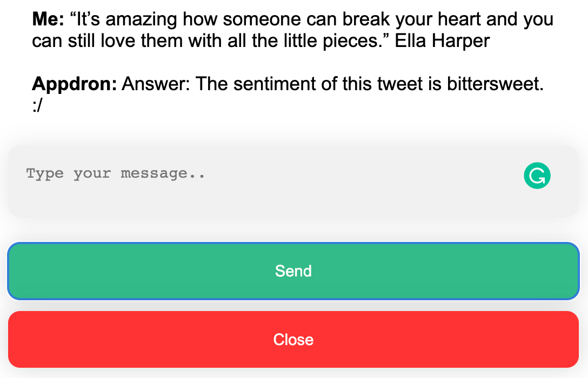Click the word "Answer:" in Appdron's reply
Viewport: 588px width, 378px height.
156,84
